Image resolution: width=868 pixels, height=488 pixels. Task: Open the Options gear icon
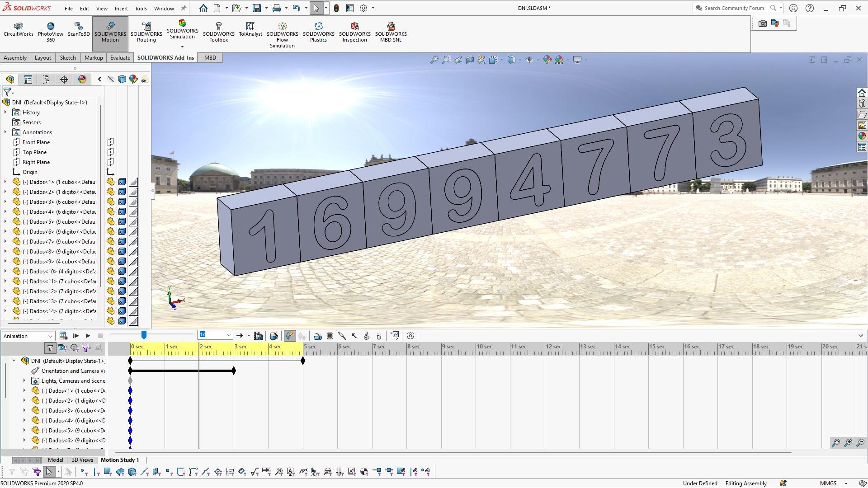[x=363, y=8]
